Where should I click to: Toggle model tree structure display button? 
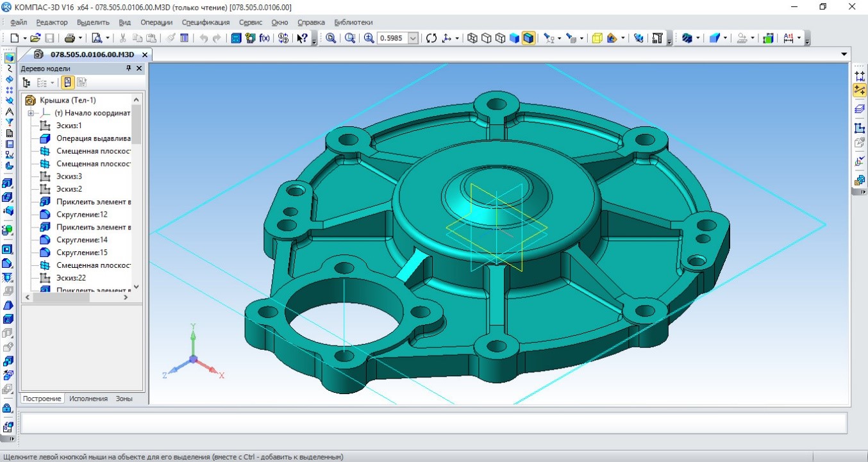click(26, 83)
